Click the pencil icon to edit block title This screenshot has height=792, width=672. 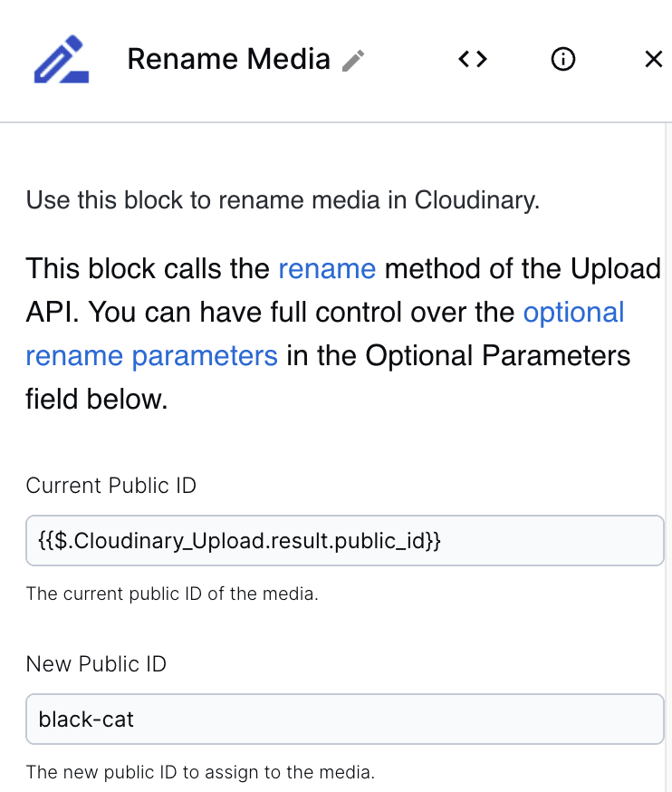pos(353,60)
